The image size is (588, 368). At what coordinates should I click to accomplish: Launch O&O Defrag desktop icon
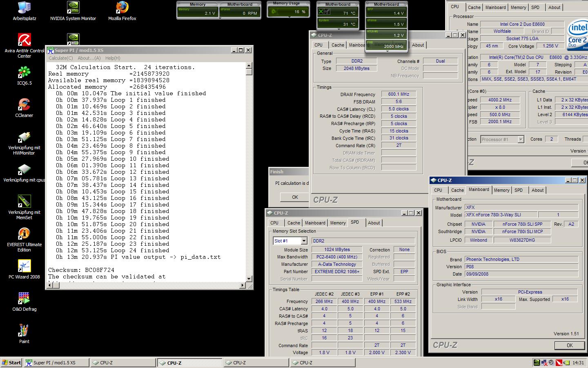(24, 298)
